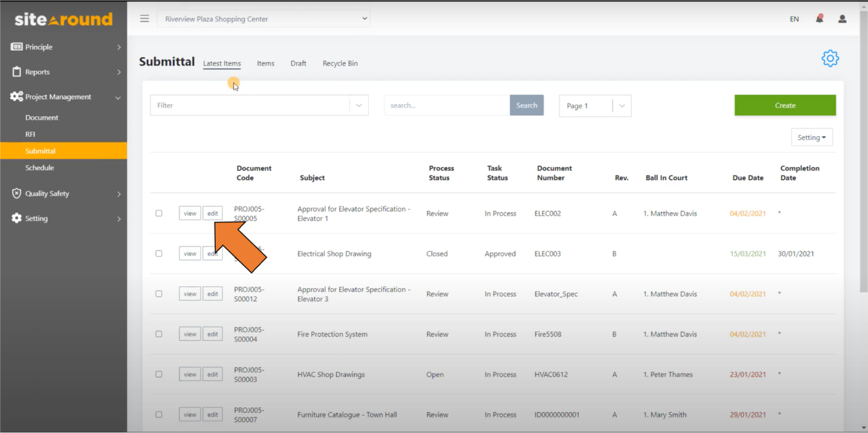Edit the Elevator 1 submittal

pyautogui.click(x=213, y=213)
